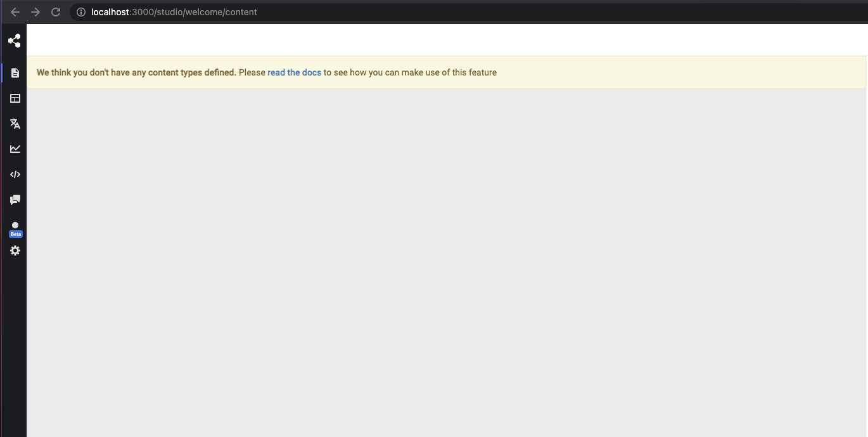
Task: Open the content documents section in sidebar
Action: point(15,72)
